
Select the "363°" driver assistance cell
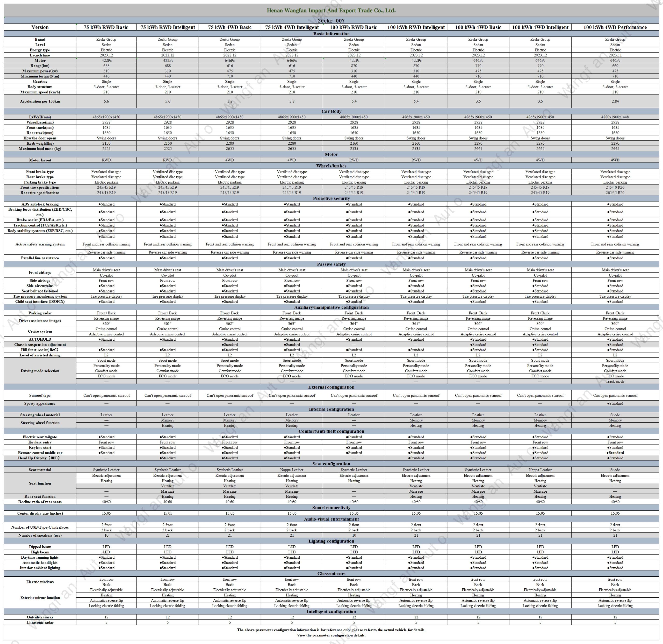[x=292, y=324]
